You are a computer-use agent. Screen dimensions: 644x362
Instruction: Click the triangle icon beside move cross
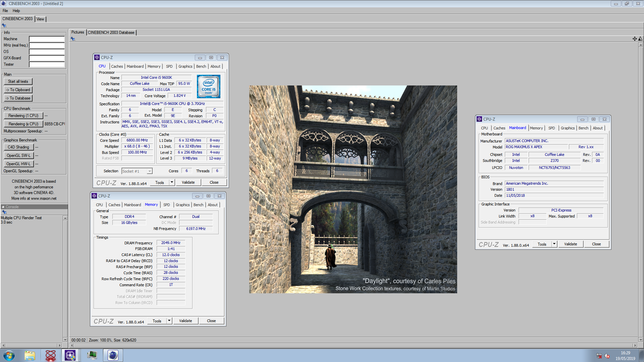click(640, 39)
